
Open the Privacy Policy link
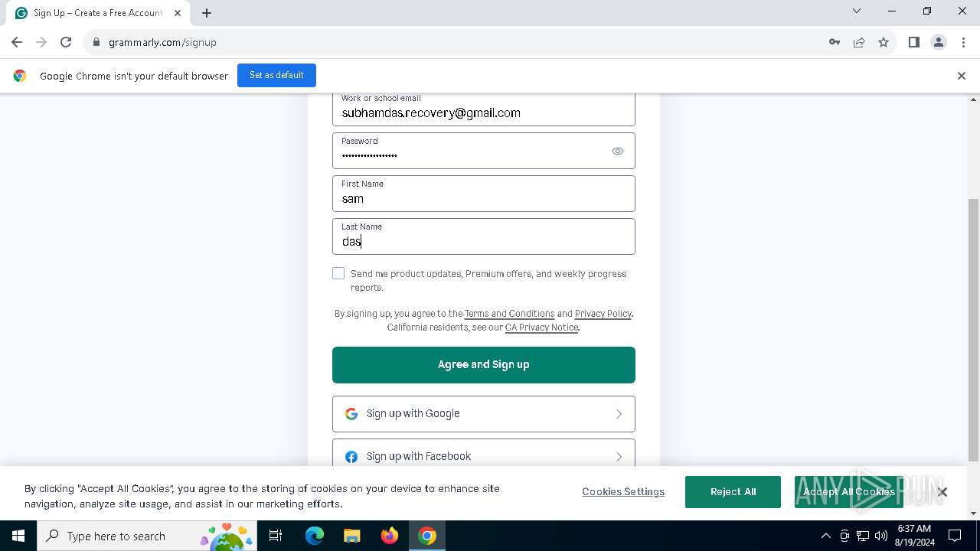pyautogui.click(x=603, y=314)
